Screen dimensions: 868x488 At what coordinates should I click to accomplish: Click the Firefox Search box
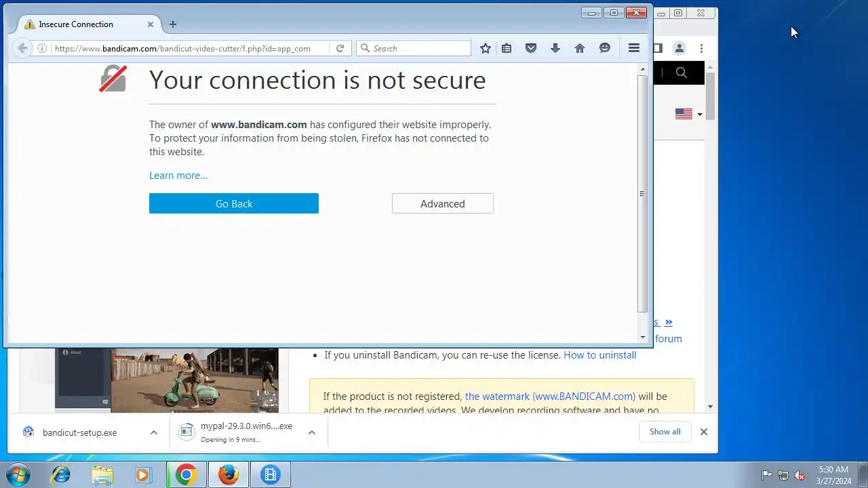[414, 48]
